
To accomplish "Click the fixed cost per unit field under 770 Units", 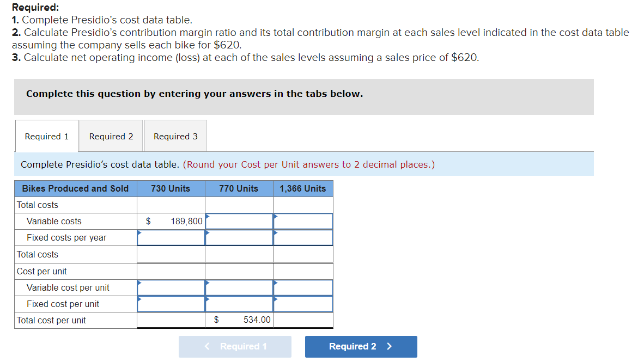I will point(239,303).
